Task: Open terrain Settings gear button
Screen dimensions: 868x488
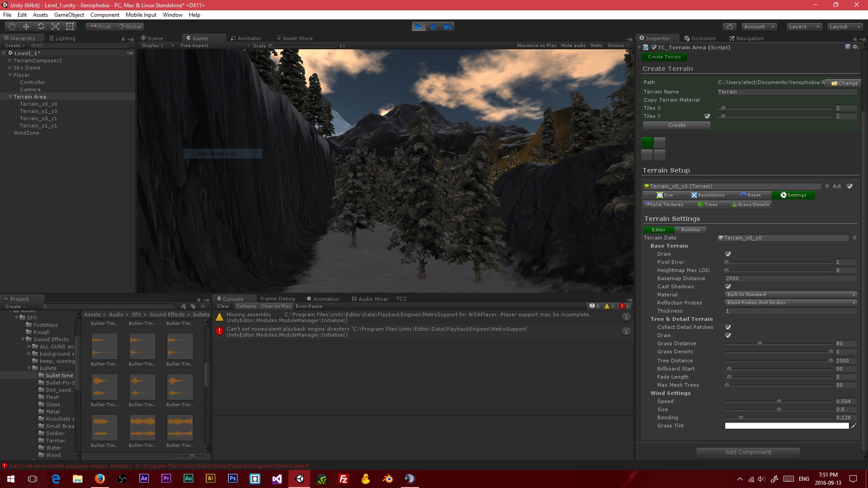Action: [x=793, y=195]
